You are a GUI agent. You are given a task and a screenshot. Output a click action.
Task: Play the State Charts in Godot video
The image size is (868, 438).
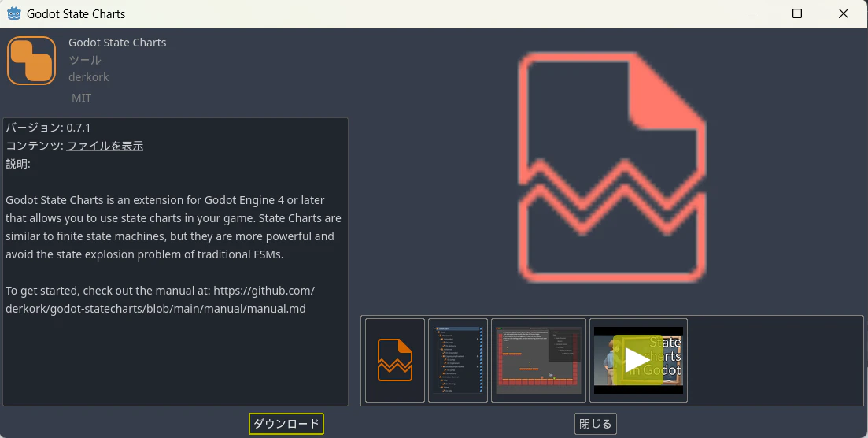pyautogui.click(x=638, y=360)
